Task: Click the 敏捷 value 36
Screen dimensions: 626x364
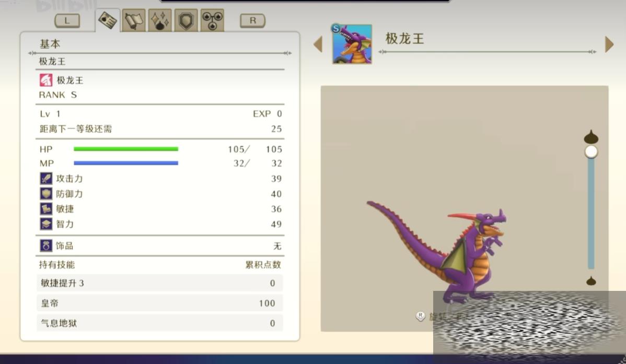Action: click(276, 209)
